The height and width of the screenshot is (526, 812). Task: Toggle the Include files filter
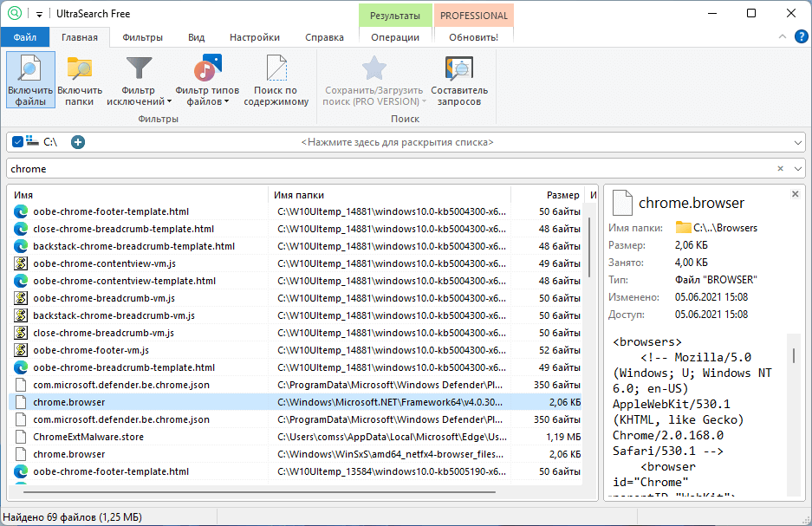(x=30, y=79)
